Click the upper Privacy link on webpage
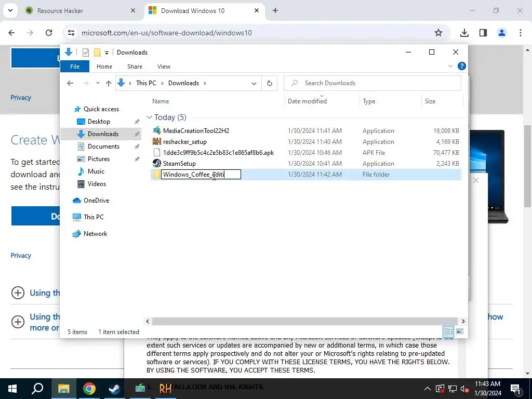Viewport: 532px width, 399px height. click(x=21, y=98)
